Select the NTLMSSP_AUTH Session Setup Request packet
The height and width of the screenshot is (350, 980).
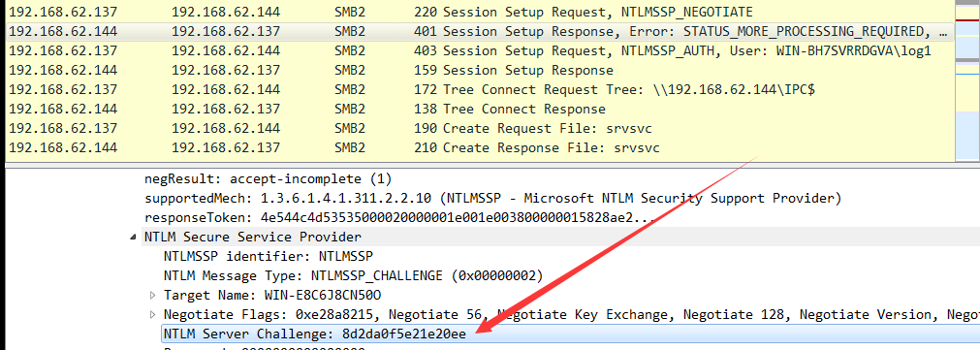pyautogui.click(x=480, y=50)
